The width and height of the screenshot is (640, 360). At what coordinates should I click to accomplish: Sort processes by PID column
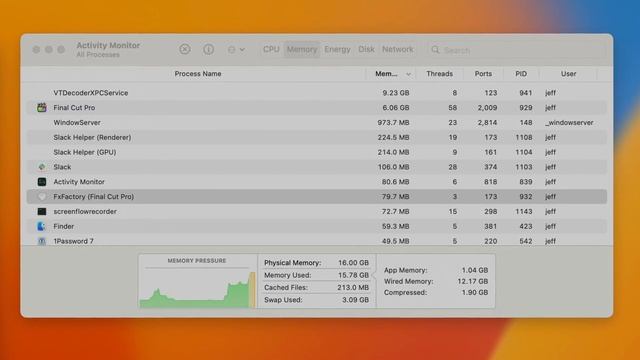tap(521, 74)
